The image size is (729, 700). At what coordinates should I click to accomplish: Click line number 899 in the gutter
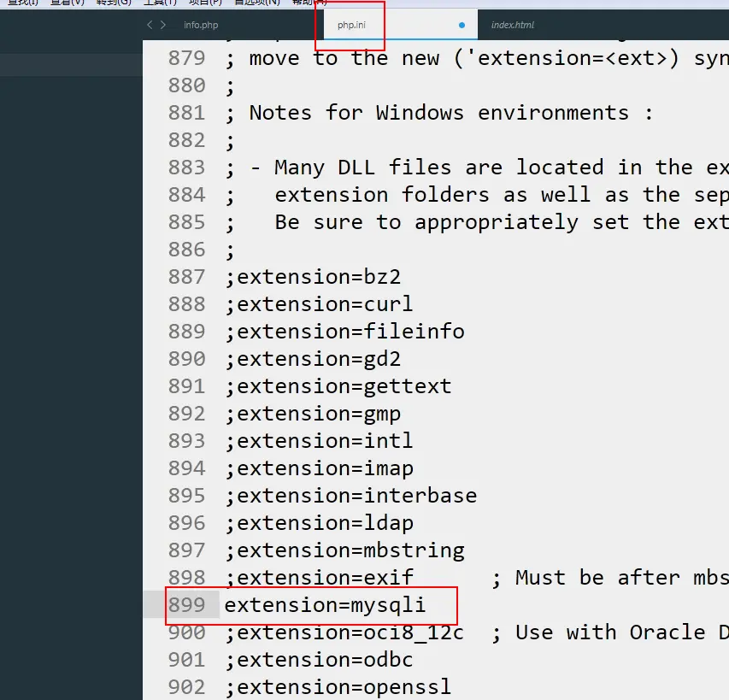[x=186, y=605]
